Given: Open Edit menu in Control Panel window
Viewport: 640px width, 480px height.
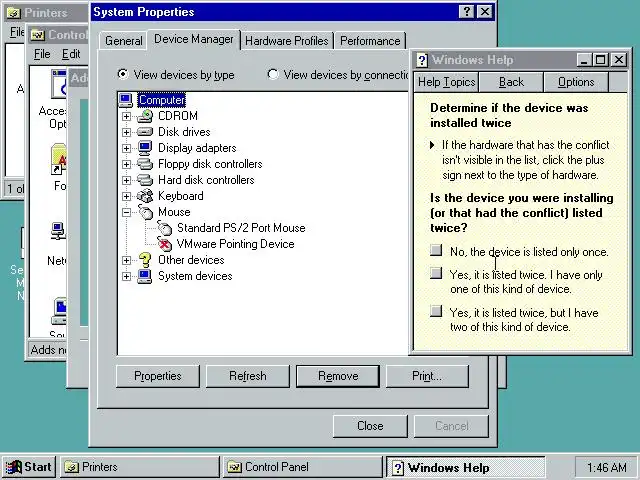Looking at the screenshot, I should 71,54.
